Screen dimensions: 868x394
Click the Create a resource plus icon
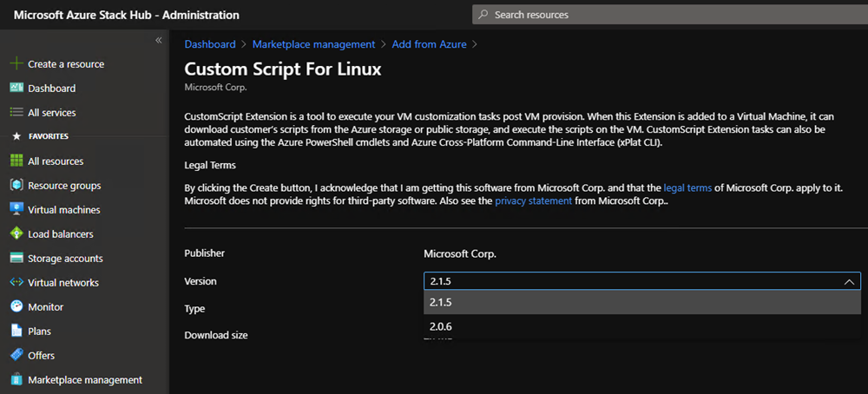16,64
